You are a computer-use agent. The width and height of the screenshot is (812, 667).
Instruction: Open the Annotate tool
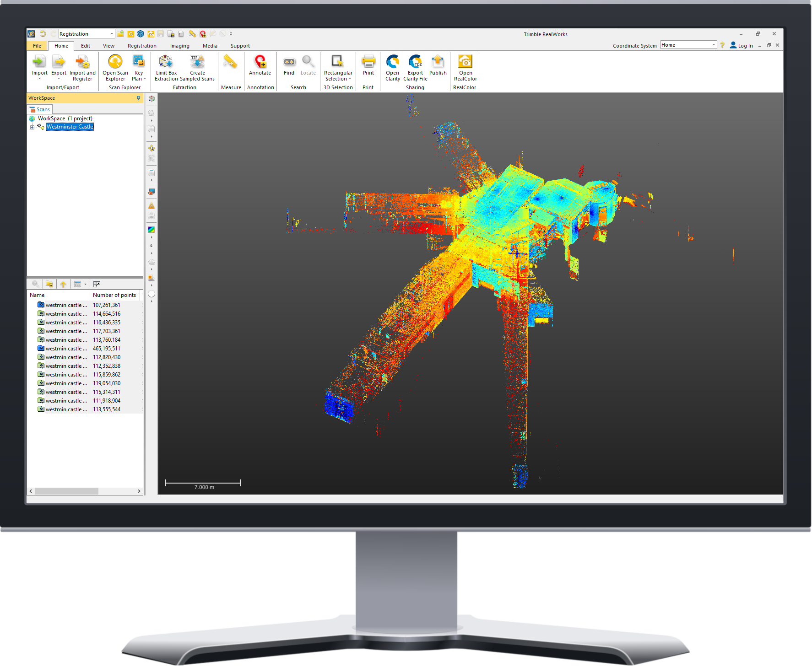[260, 67]
